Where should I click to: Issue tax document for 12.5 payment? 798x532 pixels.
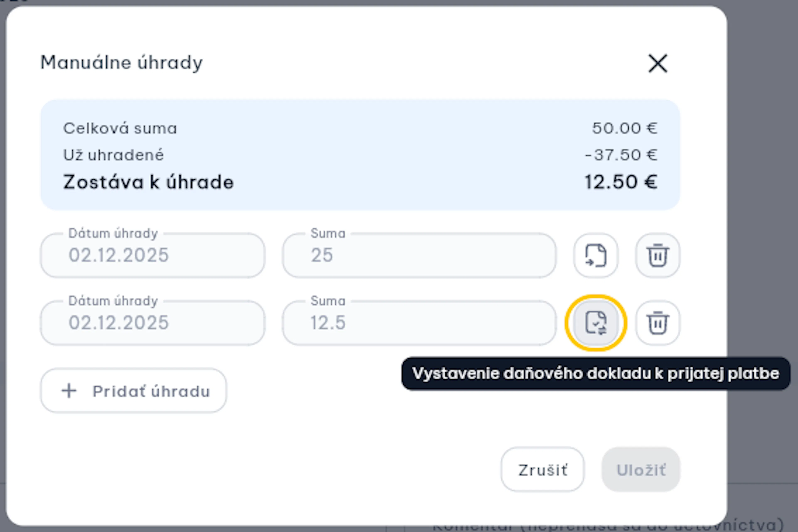click(596, 323)
